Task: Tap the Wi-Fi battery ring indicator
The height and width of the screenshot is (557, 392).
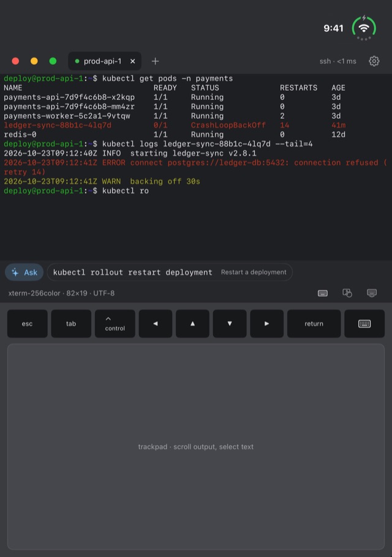Action: pos(364,28)
